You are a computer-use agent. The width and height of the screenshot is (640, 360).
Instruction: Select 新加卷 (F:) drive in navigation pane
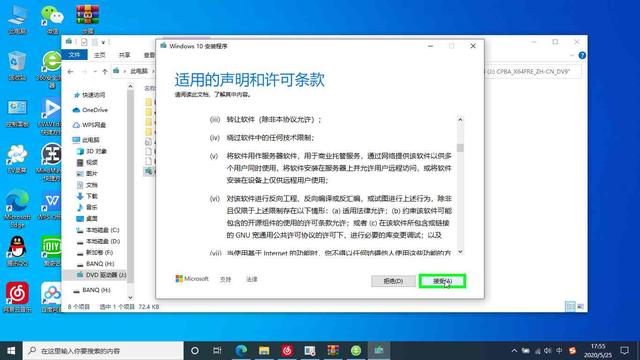[99, 253]
